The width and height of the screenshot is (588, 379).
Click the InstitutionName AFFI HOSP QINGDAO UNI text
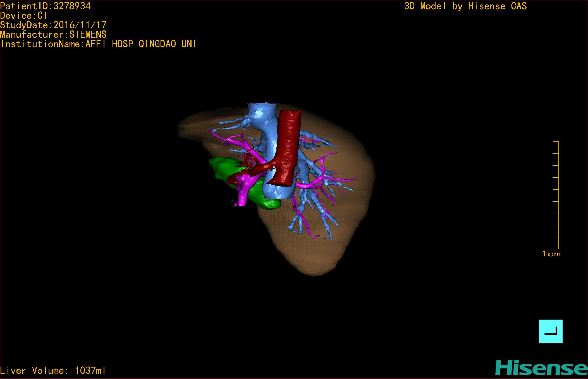98,44
